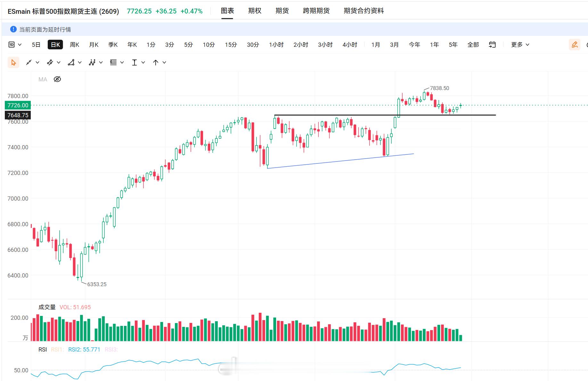The width and height of the screenshot is (588, 381).
Task: Switch to the 期权 tab
Action: (x=255, y=11)
